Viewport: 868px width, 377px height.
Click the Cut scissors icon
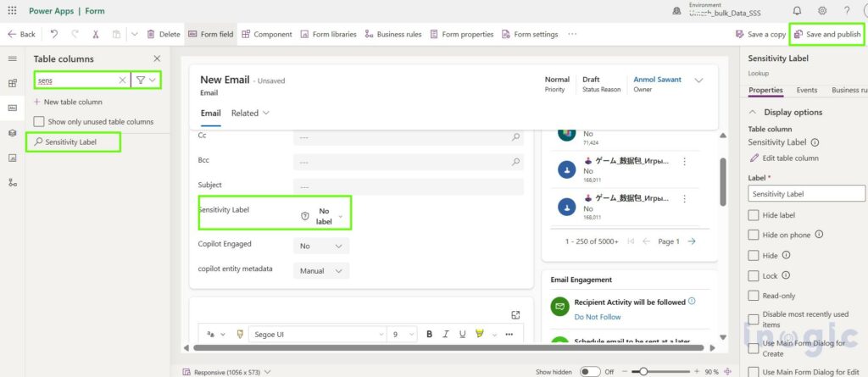95,35
